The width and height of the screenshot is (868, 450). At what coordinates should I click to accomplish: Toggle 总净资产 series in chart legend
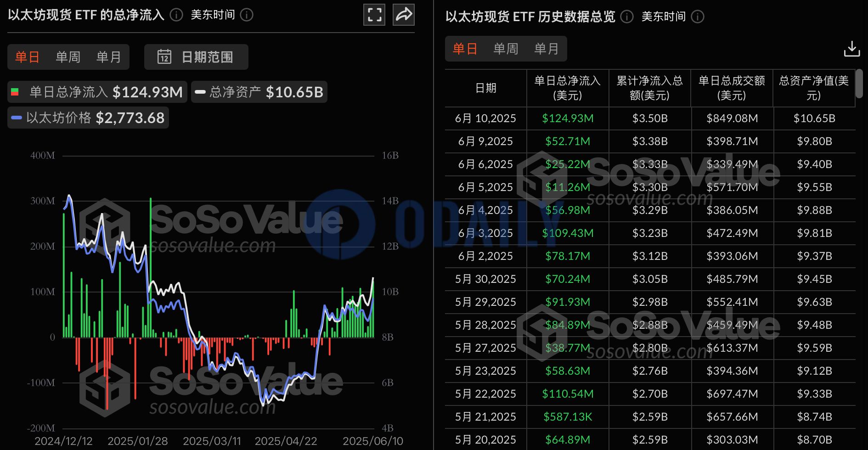pos(259,92)
